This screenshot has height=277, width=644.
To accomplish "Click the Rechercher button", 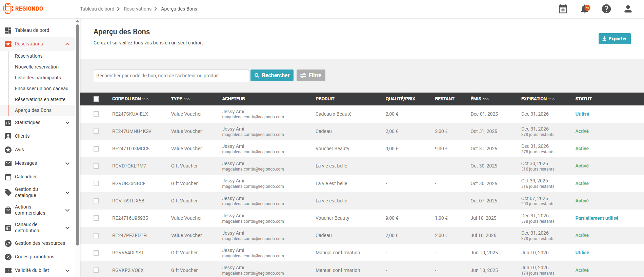I will point(272,75).
